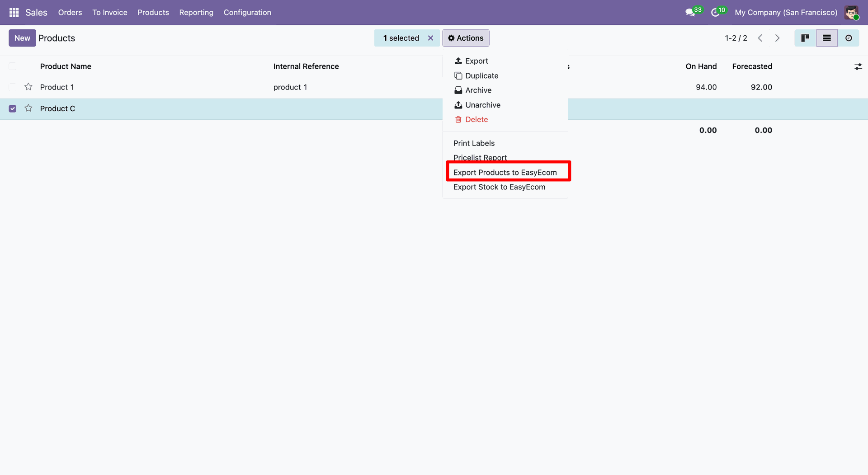Open the apps grid home menu

14,12
